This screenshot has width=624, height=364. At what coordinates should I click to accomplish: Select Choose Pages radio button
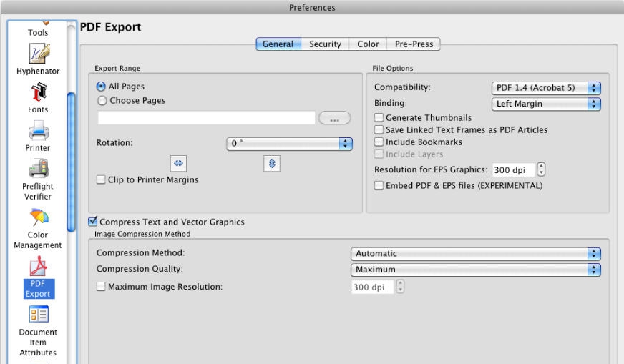[101, 101]
